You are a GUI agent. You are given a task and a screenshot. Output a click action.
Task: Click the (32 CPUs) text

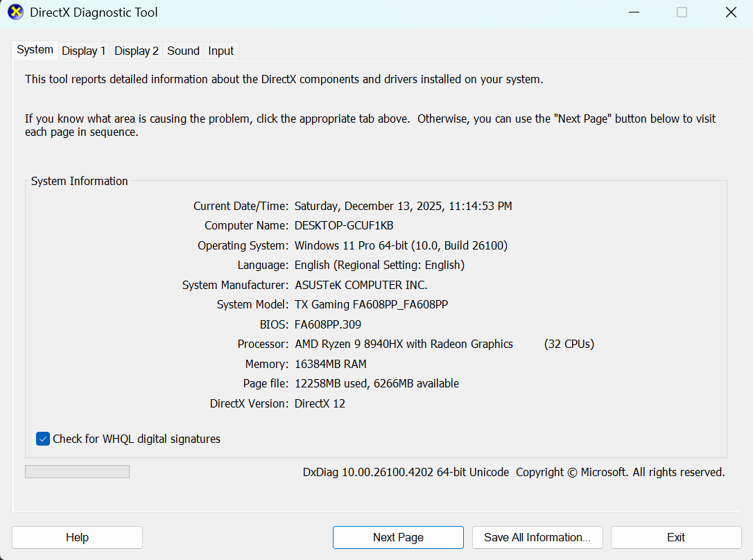569,344
